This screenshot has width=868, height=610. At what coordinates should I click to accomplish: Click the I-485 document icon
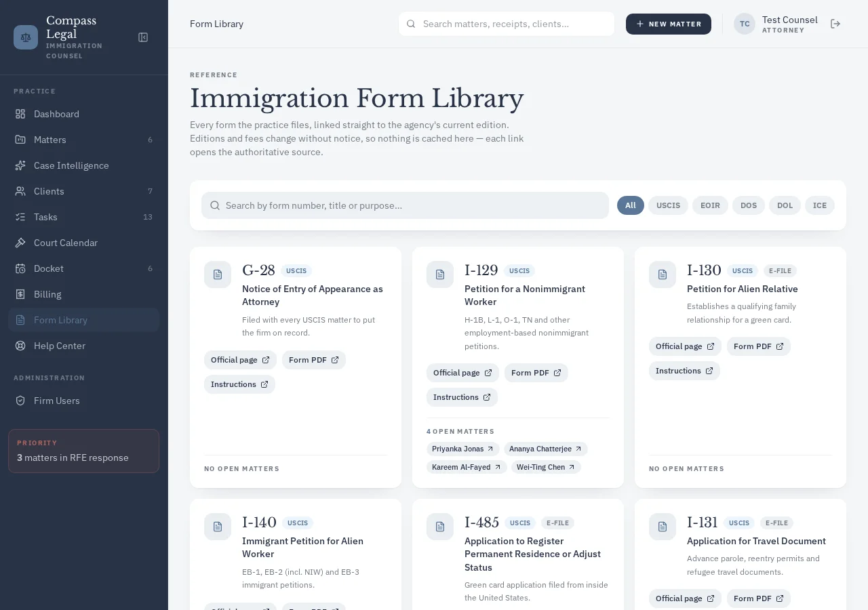pyautogui.click(x=440, y=527)
